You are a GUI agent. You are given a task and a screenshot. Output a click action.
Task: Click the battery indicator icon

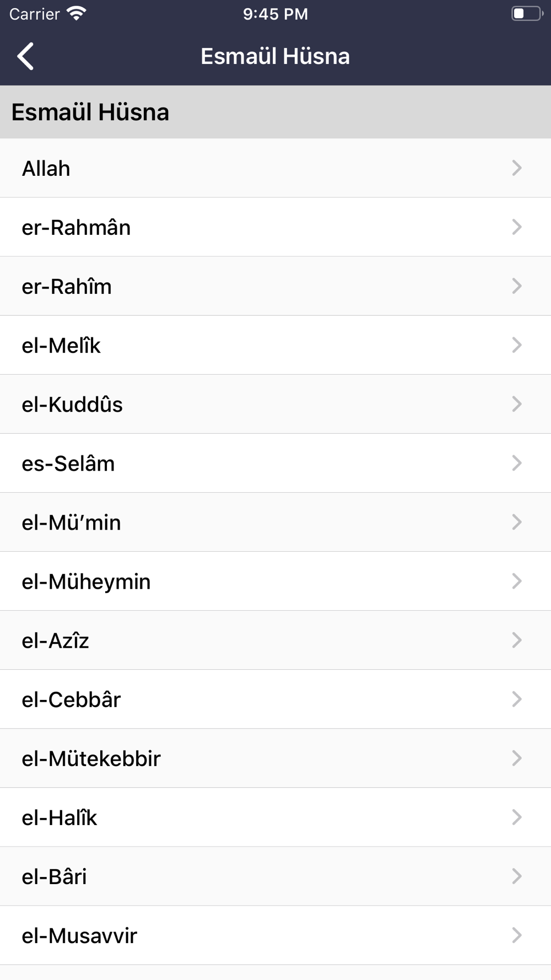click(x=527, y=13)
